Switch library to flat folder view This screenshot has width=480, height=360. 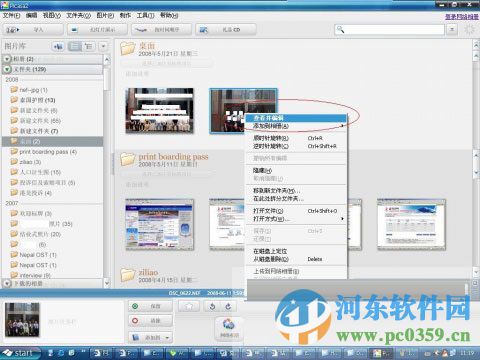[75, 46]
